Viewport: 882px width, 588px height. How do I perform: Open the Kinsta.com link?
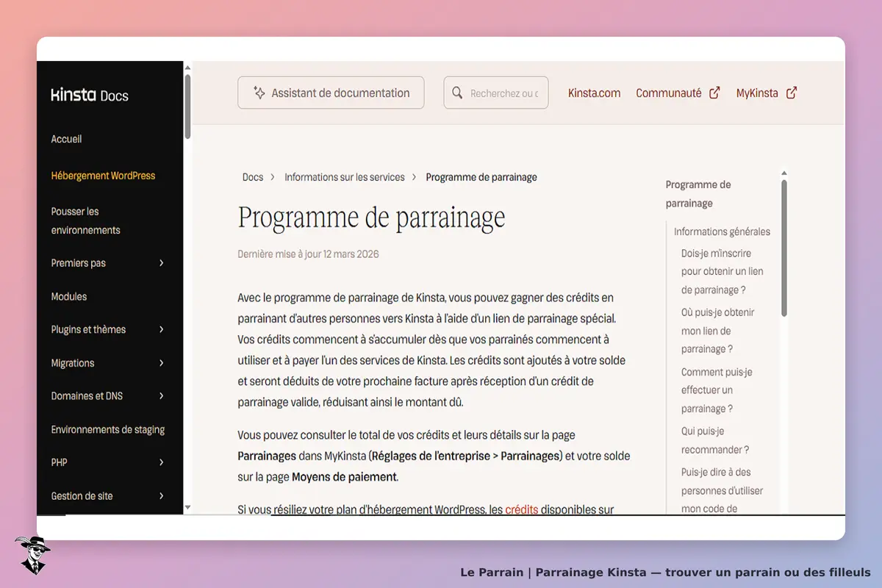(x=595, y=93)
